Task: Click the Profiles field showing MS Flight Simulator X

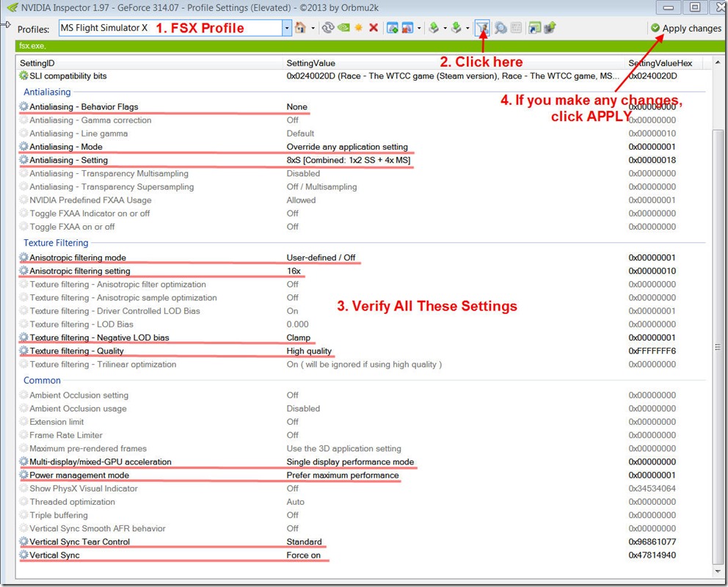Action: tap(171, 29)
